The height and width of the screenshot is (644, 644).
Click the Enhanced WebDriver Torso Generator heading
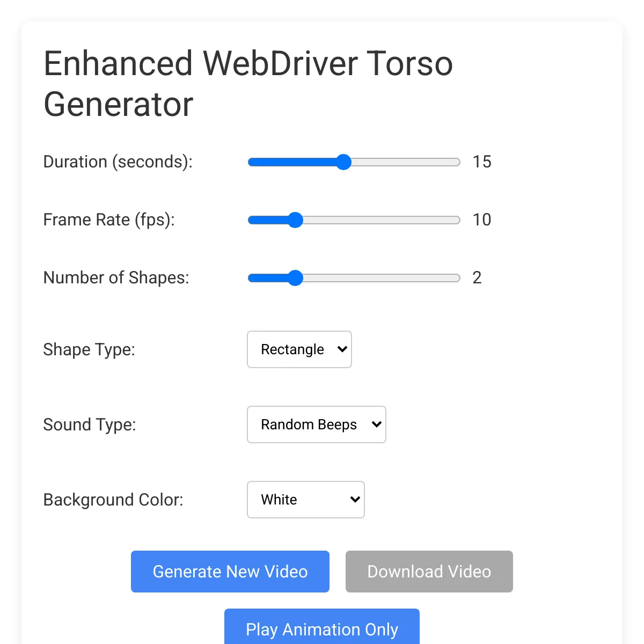[248, 84]
